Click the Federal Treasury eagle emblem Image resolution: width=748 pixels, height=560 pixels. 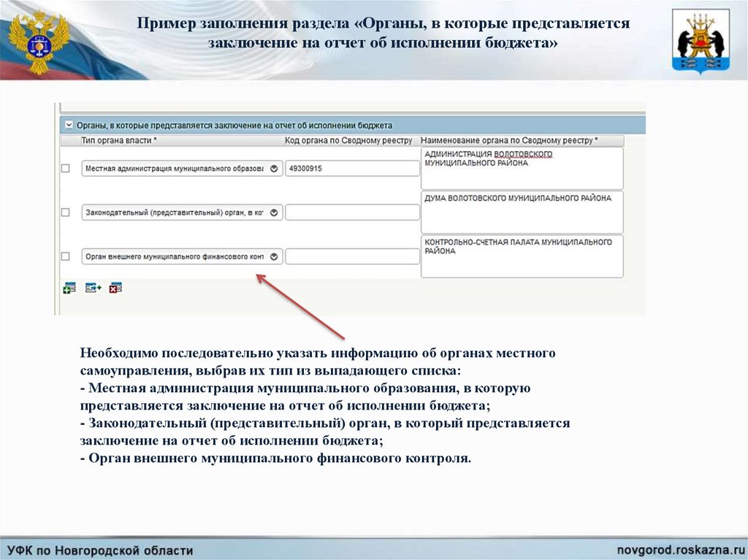click(38, 42)
